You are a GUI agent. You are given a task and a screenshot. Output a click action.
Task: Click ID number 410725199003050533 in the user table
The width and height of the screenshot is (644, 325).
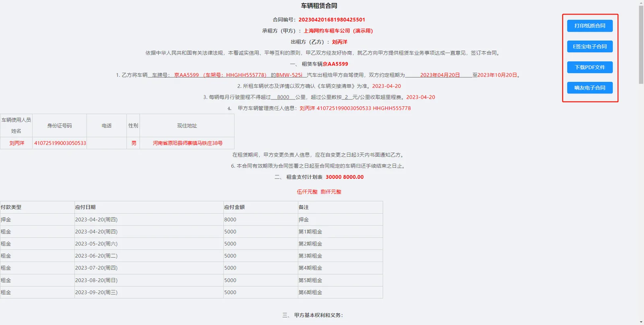point(60,143)
